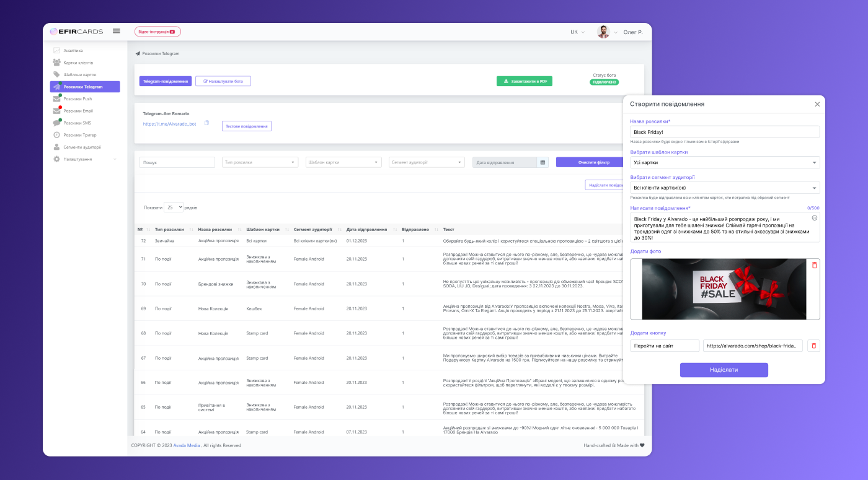868x480 pixels.
Task: Insert emoji in message field
Action: 814,218
